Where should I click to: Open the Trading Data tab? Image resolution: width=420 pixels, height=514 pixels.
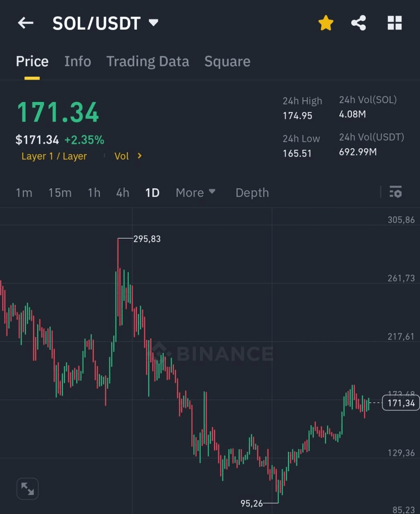click(148, 61)
